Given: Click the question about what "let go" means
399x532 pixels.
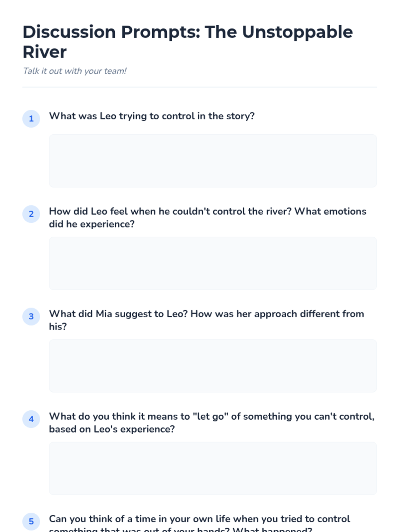Looking at the screenshot, I should point(212,423).
